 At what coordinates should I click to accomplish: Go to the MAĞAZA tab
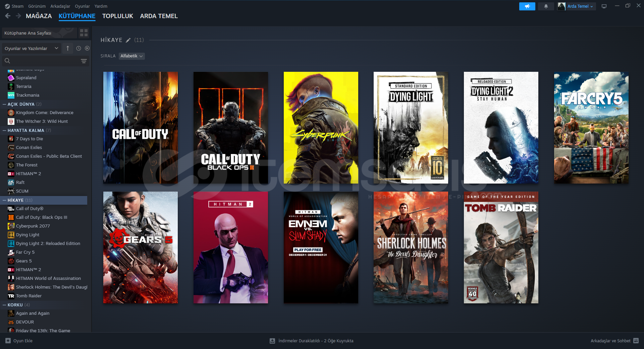(x=39, y=16)
